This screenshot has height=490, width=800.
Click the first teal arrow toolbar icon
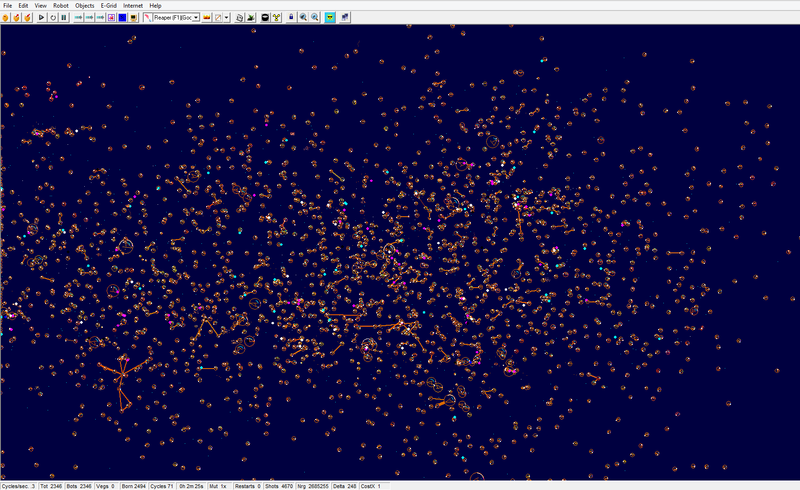click(78, 17)
